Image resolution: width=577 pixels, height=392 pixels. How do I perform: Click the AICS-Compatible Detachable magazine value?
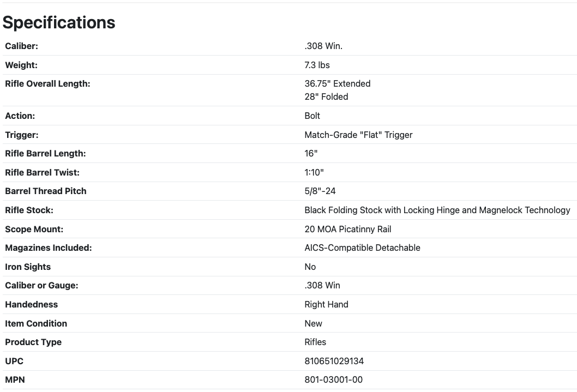click(362, 248)
